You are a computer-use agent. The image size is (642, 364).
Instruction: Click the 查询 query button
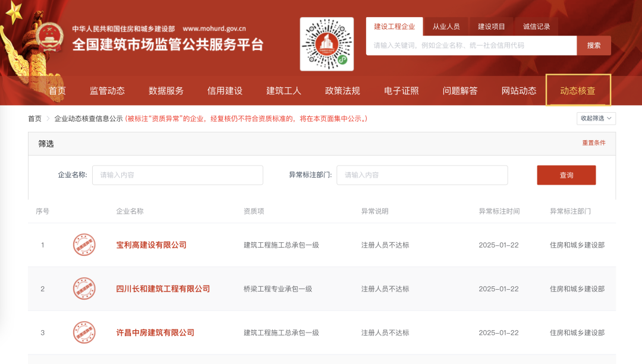click(x=567, y=175)
